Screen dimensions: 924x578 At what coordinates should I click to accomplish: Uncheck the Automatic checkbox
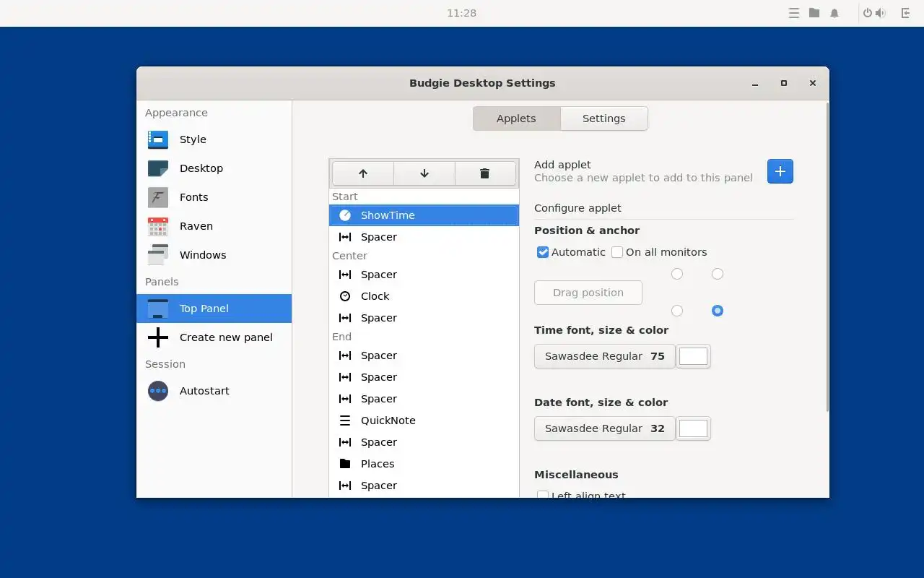pos(543,252)
